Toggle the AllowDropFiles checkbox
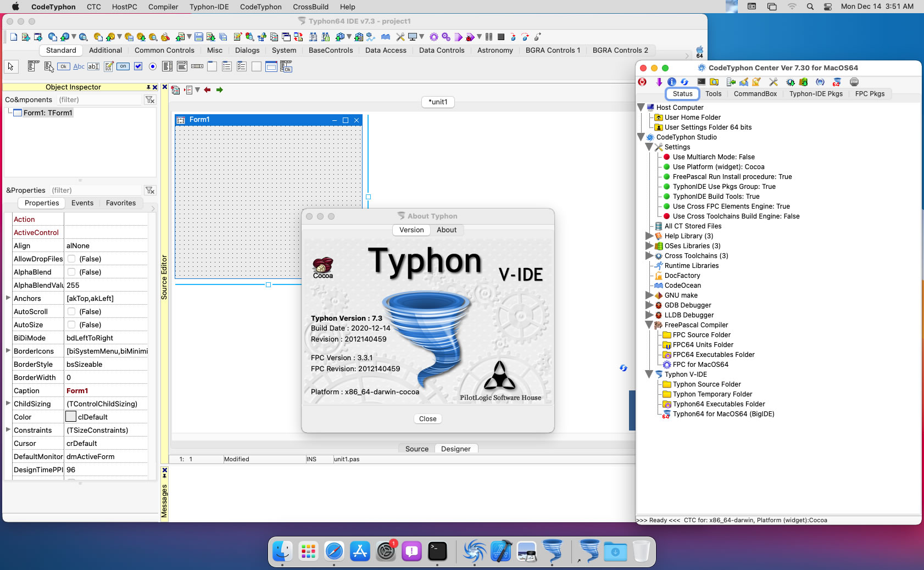 (71, 259)
